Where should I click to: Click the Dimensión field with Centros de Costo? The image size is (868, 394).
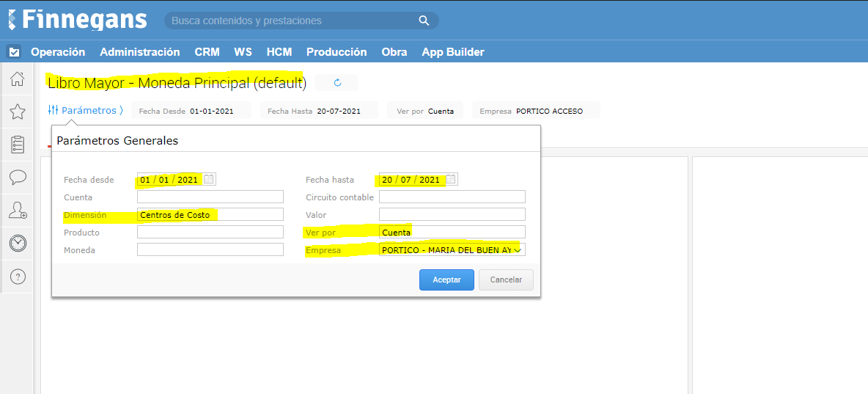210,215
